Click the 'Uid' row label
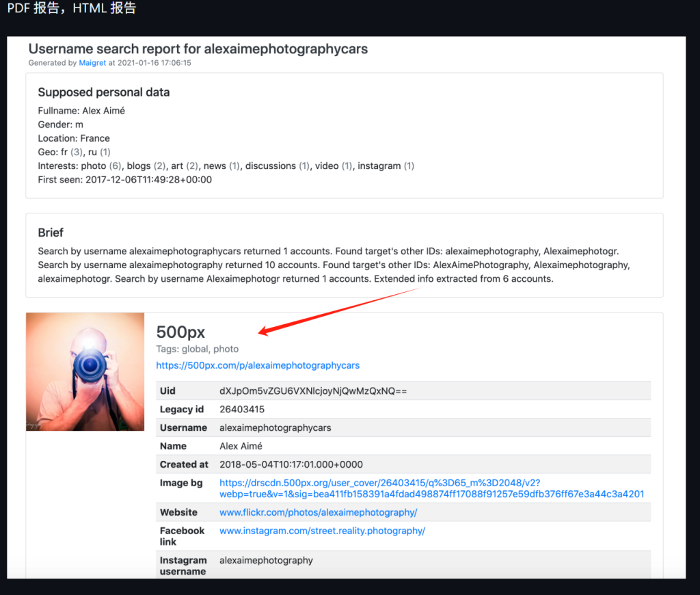The height and width of the screenshot is (595, 700). pos(168,391)
